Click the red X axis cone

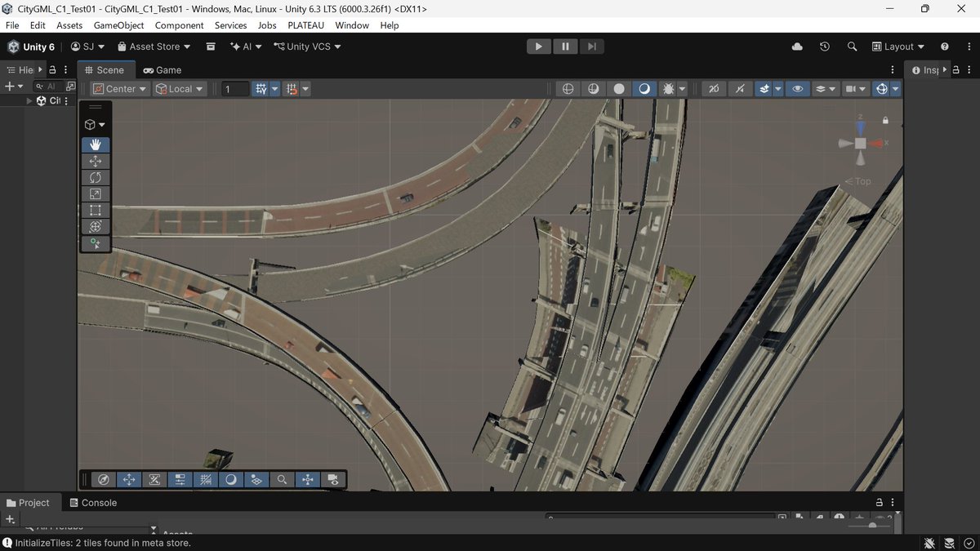875,144
